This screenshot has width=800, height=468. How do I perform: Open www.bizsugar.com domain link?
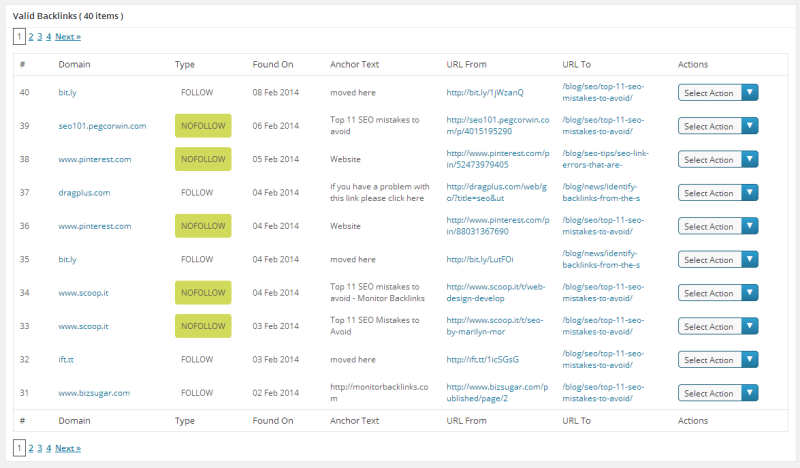94,394
